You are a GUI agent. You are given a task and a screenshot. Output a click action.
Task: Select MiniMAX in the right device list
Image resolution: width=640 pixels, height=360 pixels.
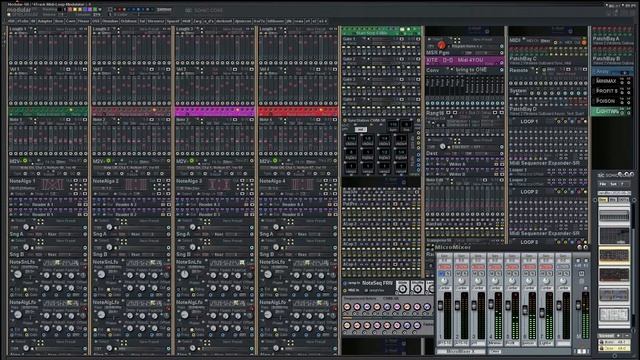(x=606, y=81)
